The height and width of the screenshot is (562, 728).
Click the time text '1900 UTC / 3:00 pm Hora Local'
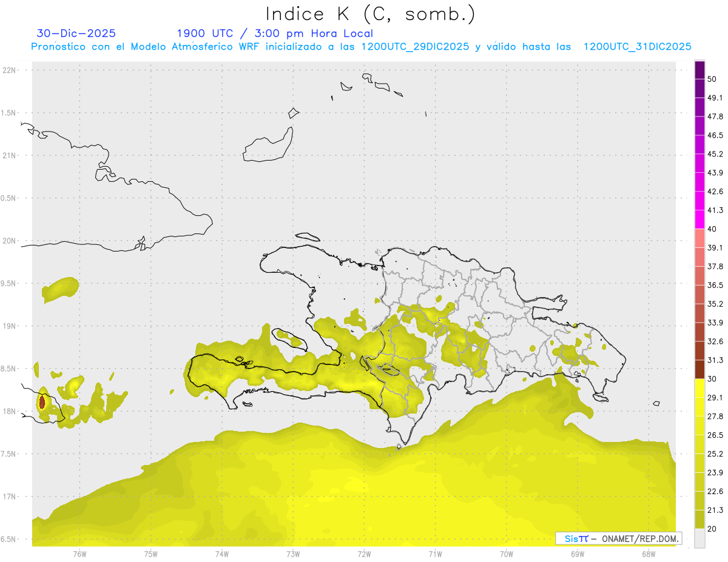(x=275, y=33)
